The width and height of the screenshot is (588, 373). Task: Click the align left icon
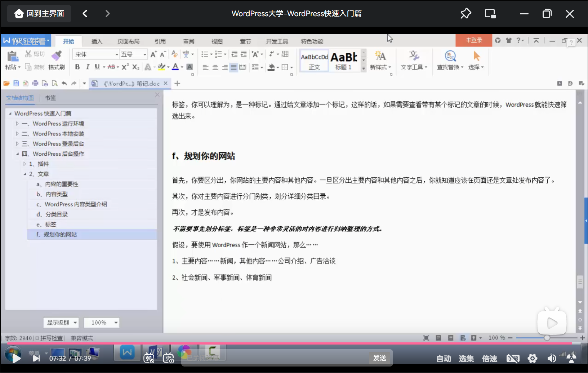[205, 67]
